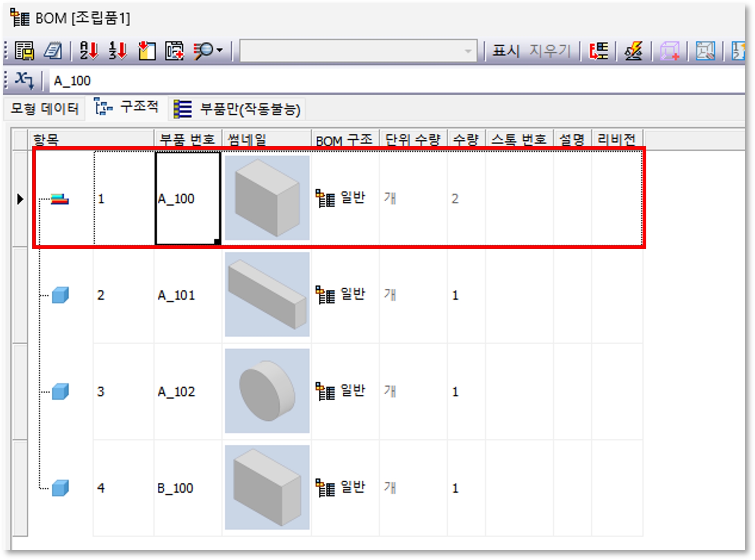The width and height of the screenshot is (755, 560).
Task: Open the 부품만(작동불능) tab
Action: 237,109
